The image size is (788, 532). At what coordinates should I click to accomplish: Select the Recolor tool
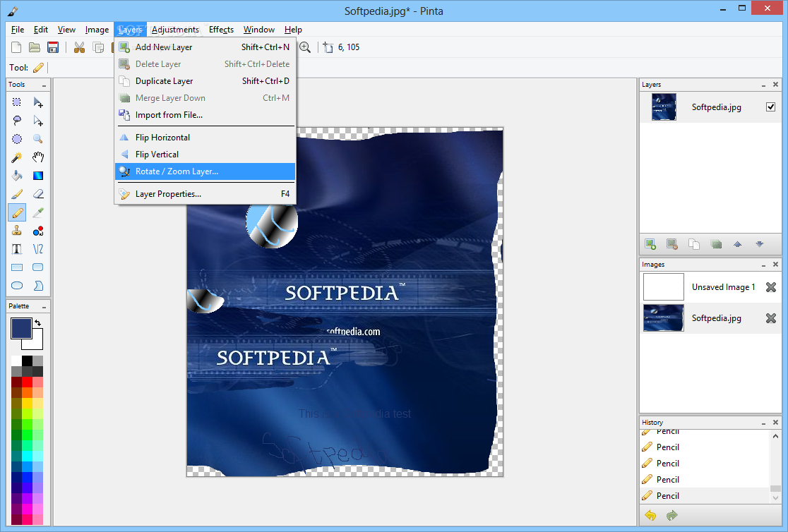click(x=37, y=231)
